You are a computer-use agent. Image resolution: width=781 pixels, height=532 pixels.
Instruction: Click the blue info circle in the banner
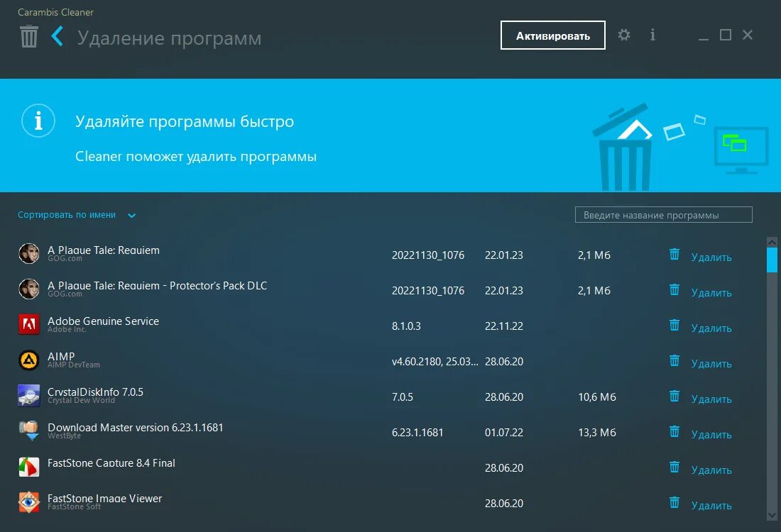click(38, 121)
